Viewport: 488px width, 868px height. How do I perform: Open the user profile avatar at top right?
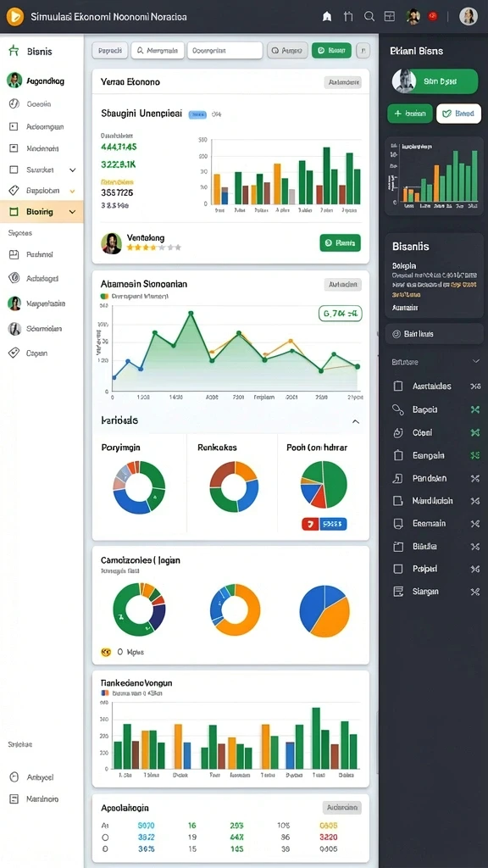(x=468, y=17)
